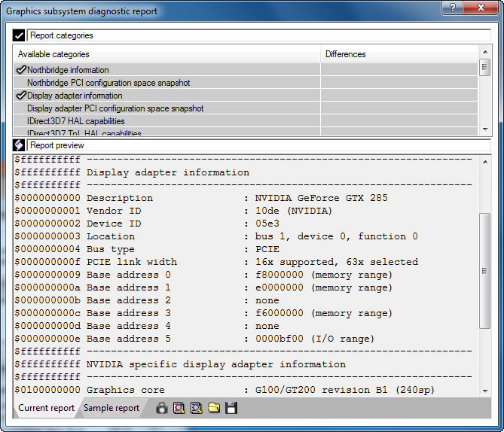The width and height of the screenshot is (504, 432).
Task: Open the help question mark button
Action: 452,8
